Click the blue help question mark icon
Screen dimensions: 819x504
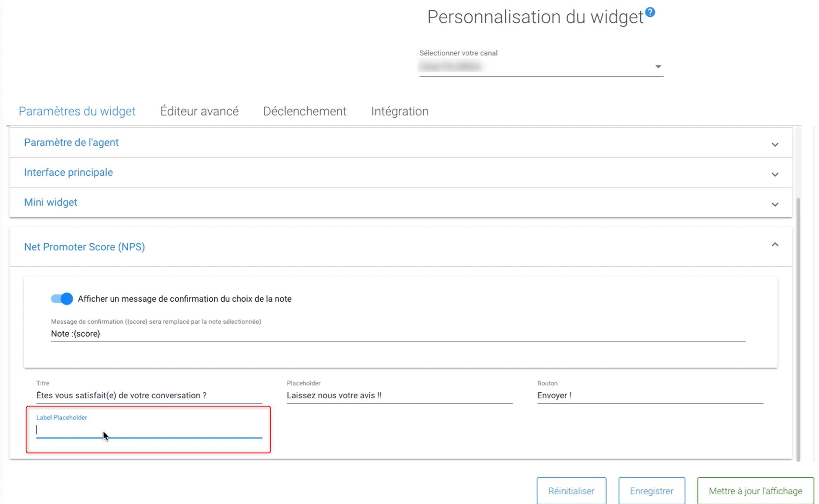tap(650, 13)
